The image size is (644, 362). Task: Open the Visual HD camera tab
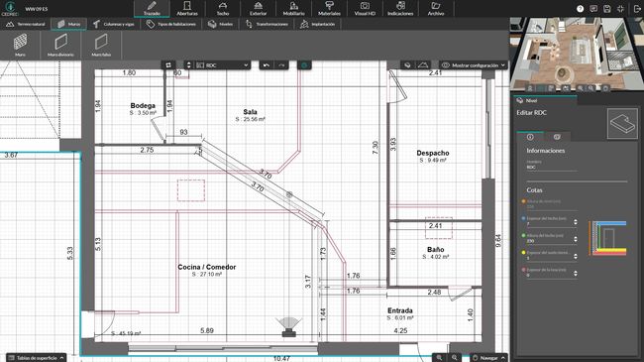(365, 9)
